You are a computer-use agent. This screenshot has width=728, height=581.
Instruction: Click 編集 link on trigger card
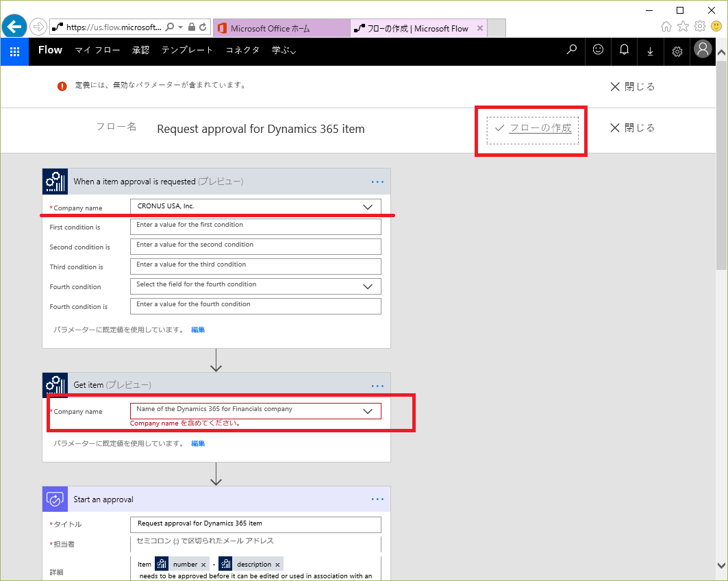[198, 330]
